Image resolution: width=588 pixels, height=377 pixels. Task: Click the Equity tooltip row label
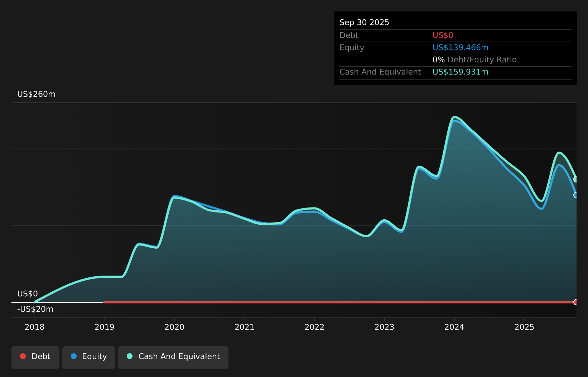pyautogui.click(x=352, y=48)
